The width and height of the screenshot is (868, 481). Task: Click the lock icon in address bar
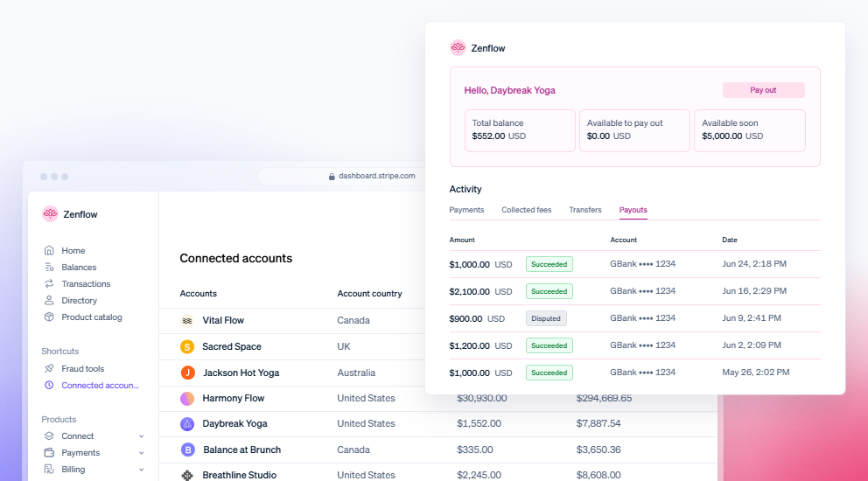click(x=332, y=176)
